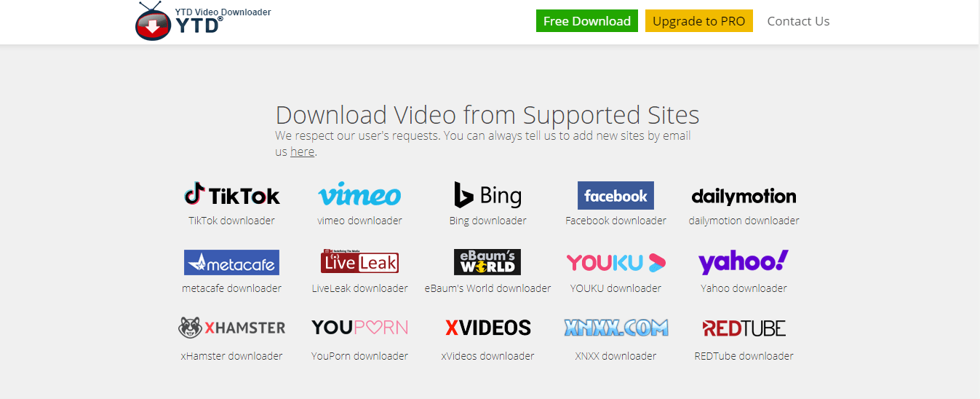Click the REDTUBE logo

pos(744,328)
